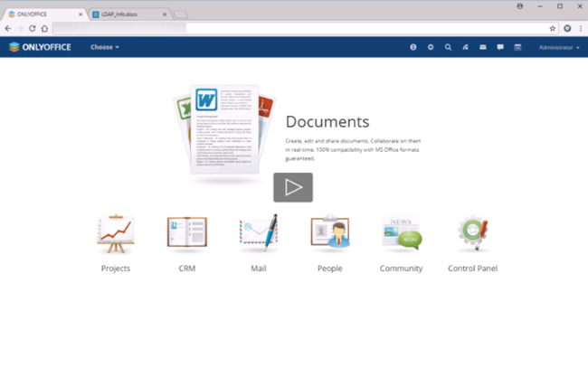Open portal settings gear icon
Image resolution: width=588 pixels, height=368 pixels.
pyautogui.click(x=431, y=47)
